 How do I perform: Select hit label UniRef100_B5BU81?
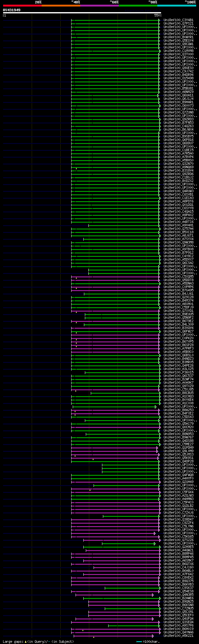click(x=178, y=89)
